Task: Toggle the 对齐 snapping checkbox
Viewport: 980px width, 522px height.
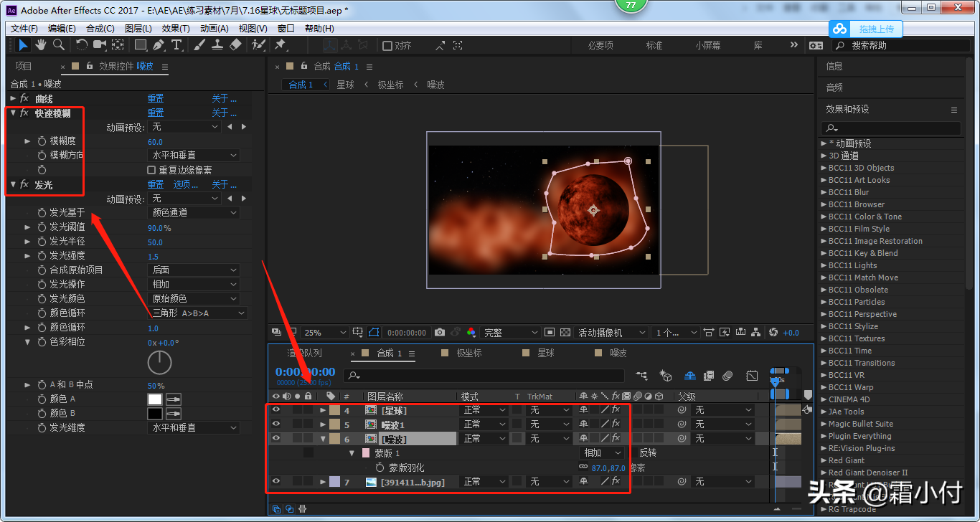Action: [x=387, y=46]
